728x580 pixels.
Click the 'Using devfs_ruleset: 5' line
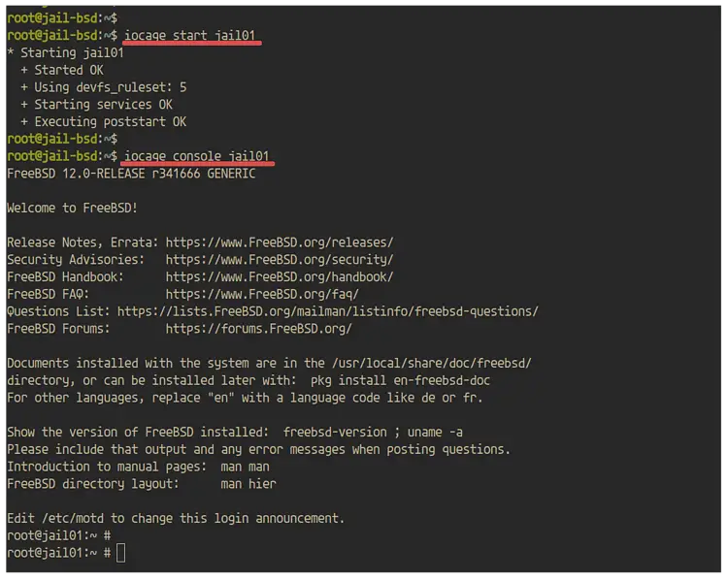click(104, 87)
